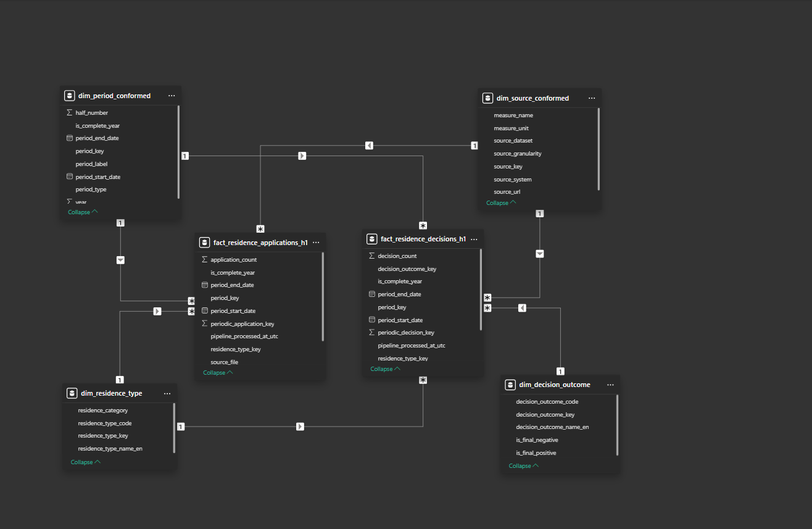812x529 pixels.
Task: Collapse the fact_residence_applications_h1 table
Action: coord(218,372)
